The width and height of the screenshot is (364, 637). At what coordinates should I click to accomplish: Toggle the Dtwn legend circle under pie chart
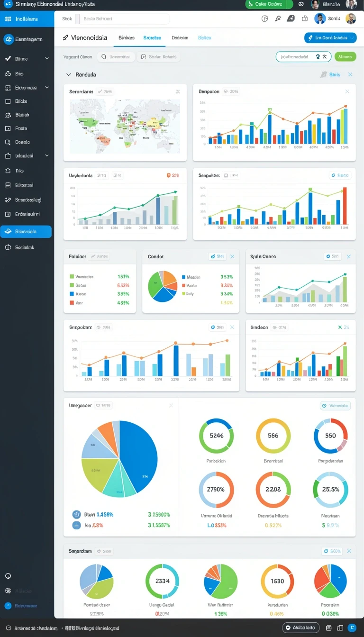point(76,514)
